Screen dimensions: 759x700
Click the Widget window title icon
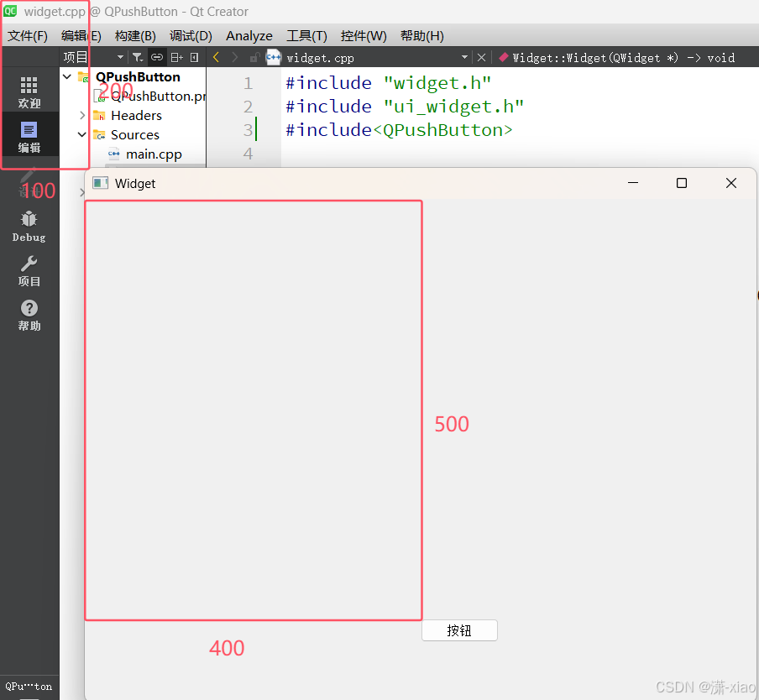(x=100, y=183)
